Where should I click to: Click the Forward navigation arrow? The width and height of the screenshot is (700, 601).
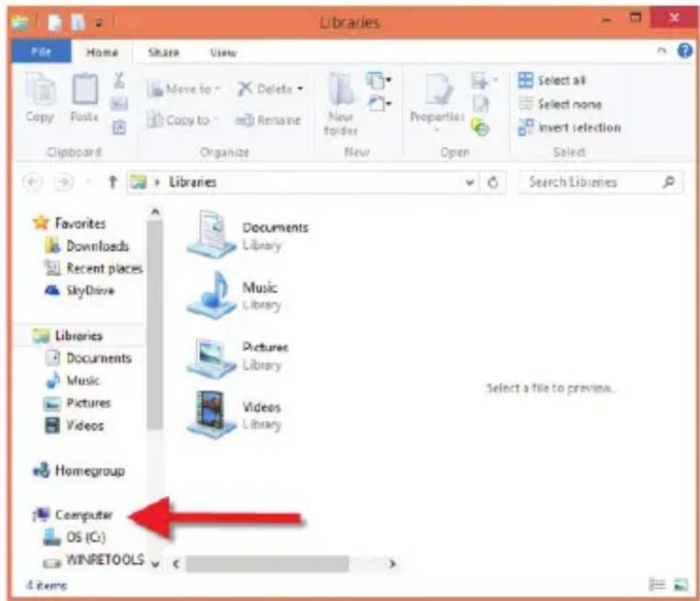click(63, 182)
